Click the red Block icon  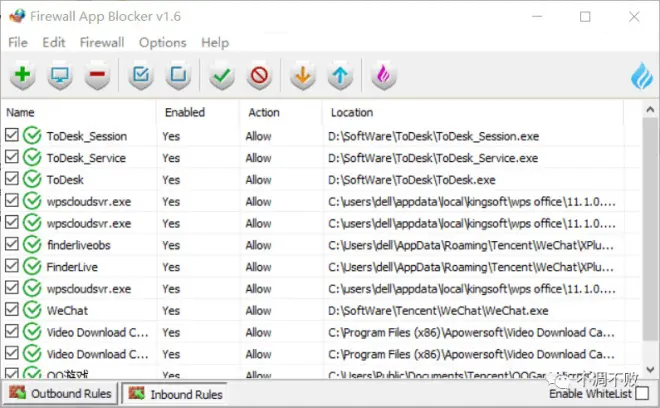point(259,76)
